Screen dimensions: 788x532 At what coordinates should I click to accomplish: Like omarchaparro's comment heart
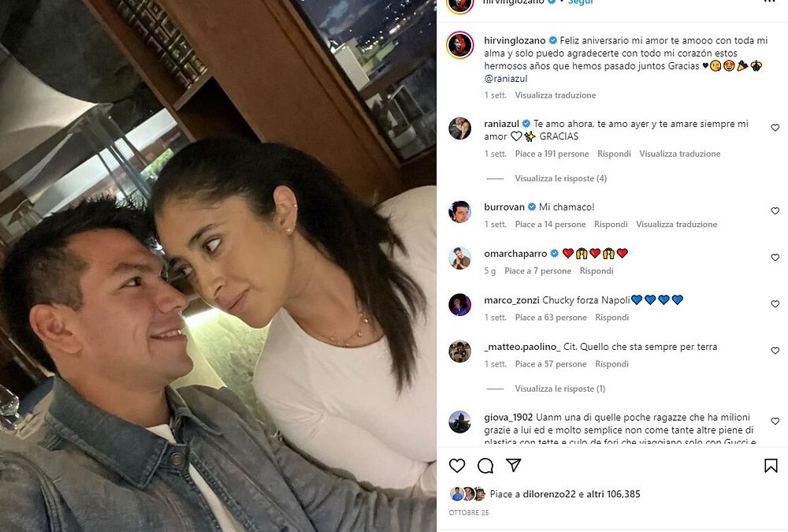(775, 257)
